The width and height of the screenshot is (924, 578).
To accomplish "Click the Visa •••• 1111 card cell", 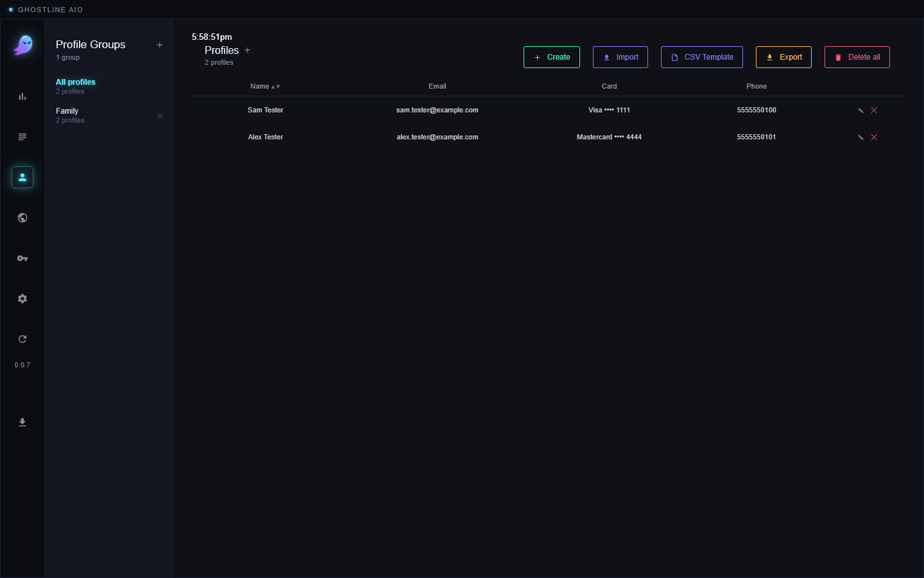I will tap(610, 110).
